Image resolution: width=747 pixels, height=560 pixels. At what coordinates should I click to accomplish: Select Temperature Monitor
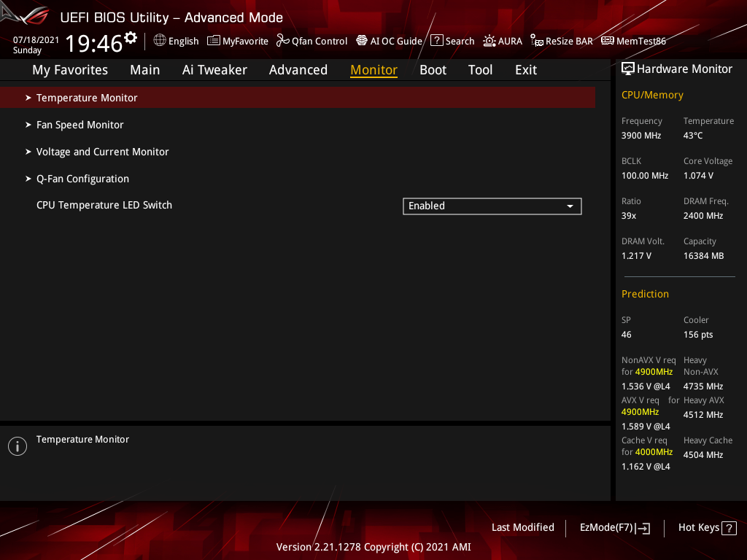[87, 97]
